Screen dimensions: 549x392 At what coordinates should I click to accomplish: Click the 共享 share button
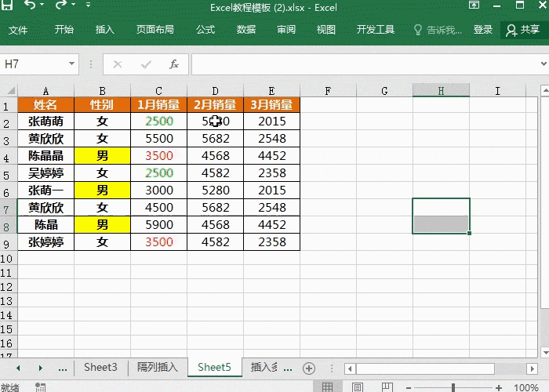tap(523, 30)
